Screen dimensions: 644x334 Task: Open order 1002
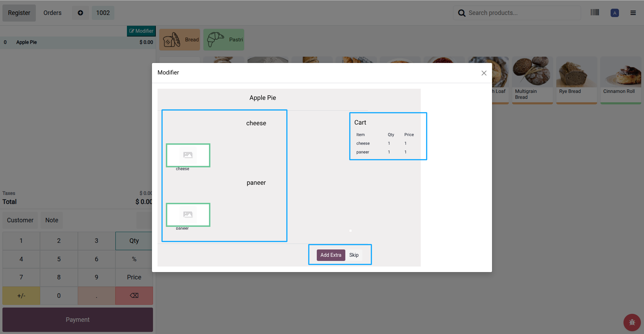(103, 13)
